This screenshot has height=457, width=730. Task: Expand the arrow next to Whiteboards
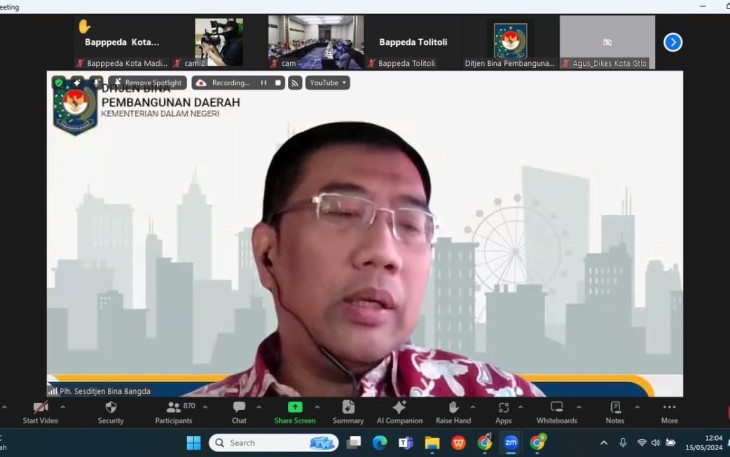(x=579, y=407)
